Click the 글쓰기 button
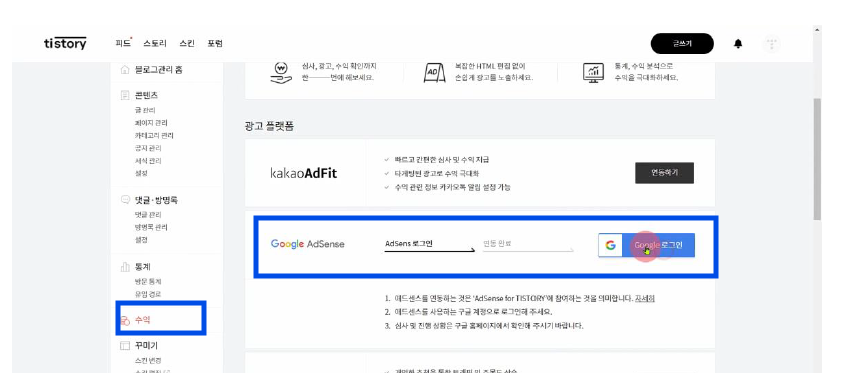This screenshot has height=373, width=846. (x=682, y=44)
